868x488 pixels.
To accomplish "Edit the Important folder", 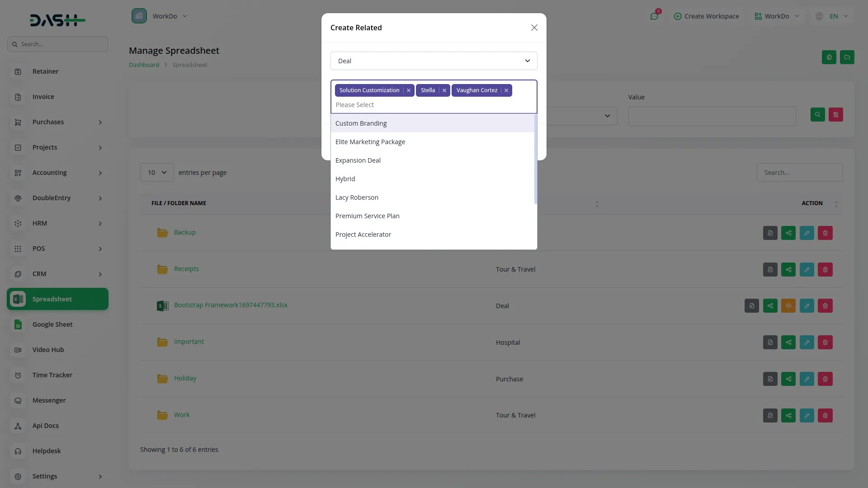I will (x=807, y=343).
